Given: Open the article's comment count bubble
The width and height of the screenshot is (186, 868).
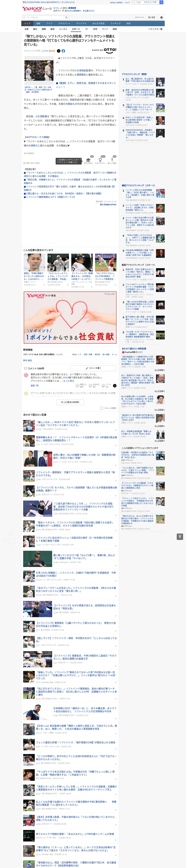Looking at the screenshot, I should (45, 51).
